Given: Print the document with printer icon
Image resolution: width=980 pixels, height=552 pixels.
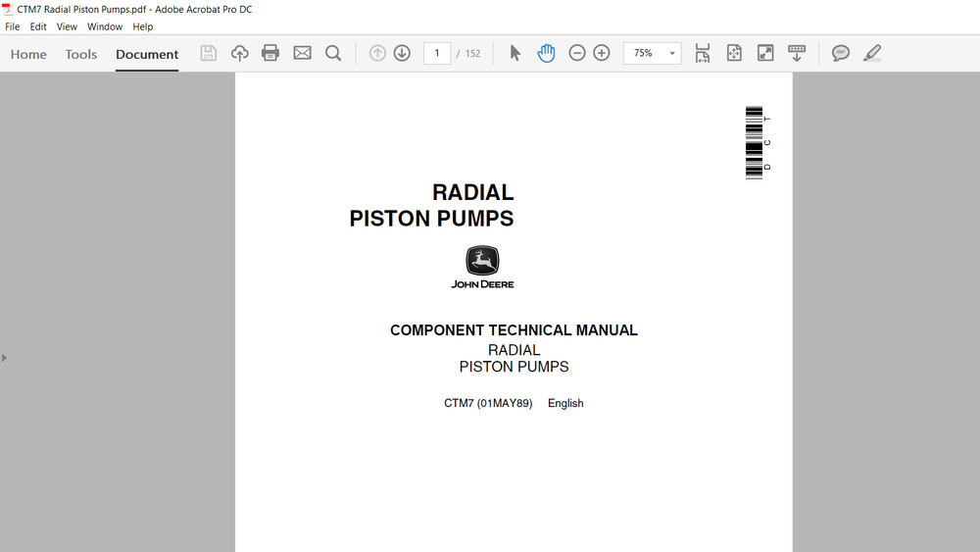Looking at the screenshot, I should pos(270,53).
